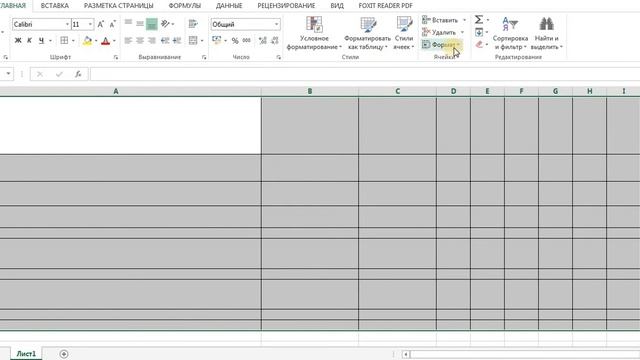Click the Clear eraser icon
The height and width of the screenshot is (360, 640).
(479, 44)
